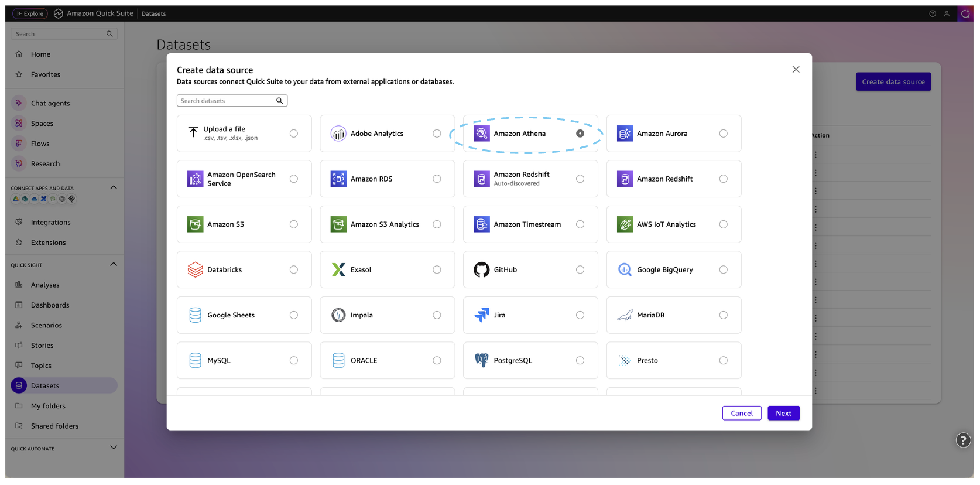Click the Amazon Quick Suite logo
Viewport: 980px width, 485px height.
(x=59, y=13)
